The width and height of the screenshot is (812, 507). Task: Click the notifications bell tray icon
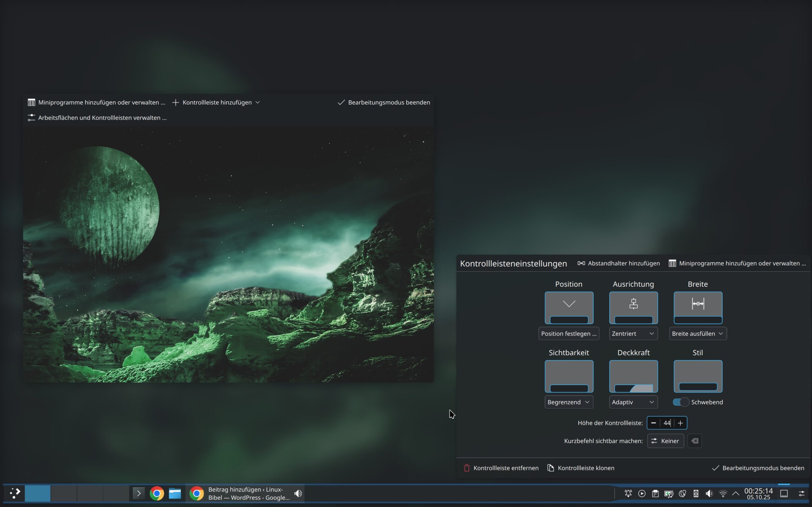point(628,493)
